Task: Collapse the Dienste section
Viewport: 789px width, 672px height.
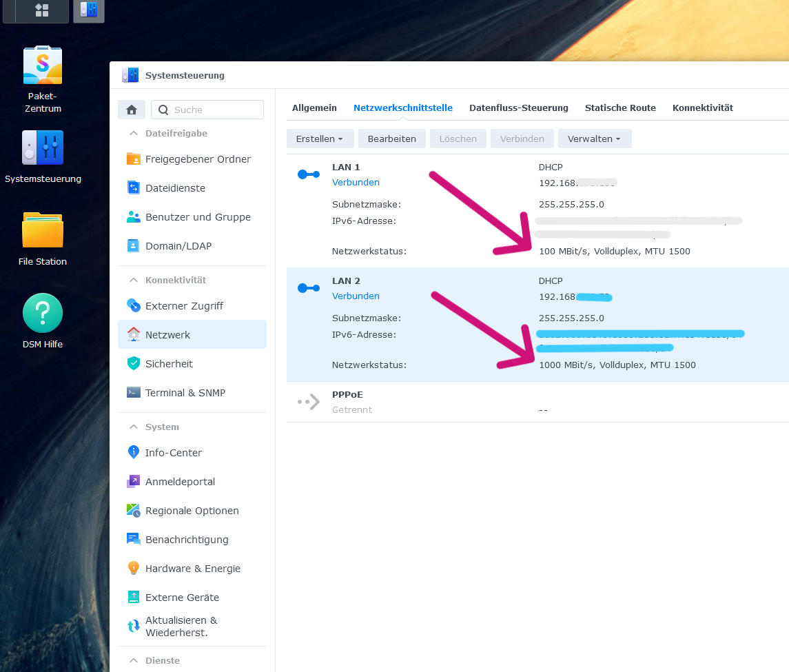Action: coord(134,660)
